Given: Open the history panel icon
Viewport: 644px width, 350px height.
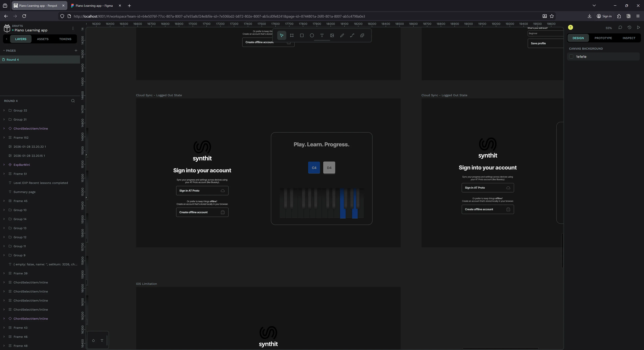Looking at the screenshot, I should point(629,27).
